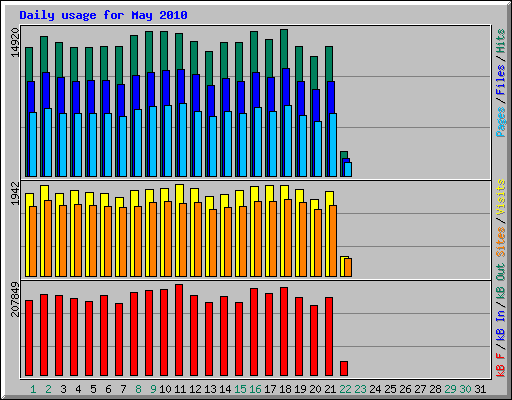Click day 7 on the x-axis
Image resolution: width=512 pixels, height=400 pixels.
pyautogui.click(x=123, y=389)
